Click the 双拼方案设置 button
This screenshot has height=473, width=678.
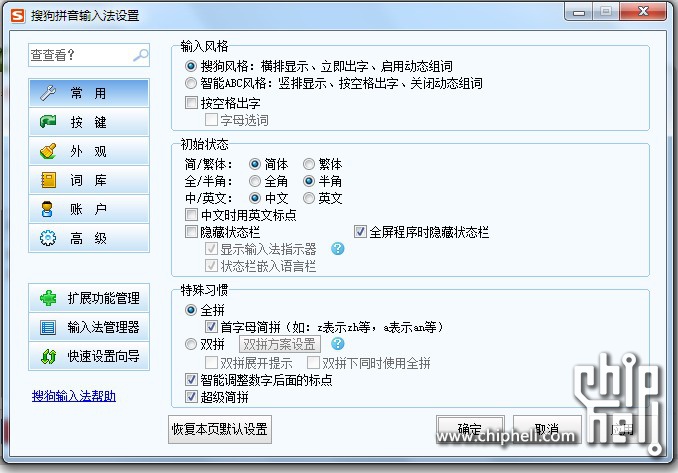tap(280, 344)
